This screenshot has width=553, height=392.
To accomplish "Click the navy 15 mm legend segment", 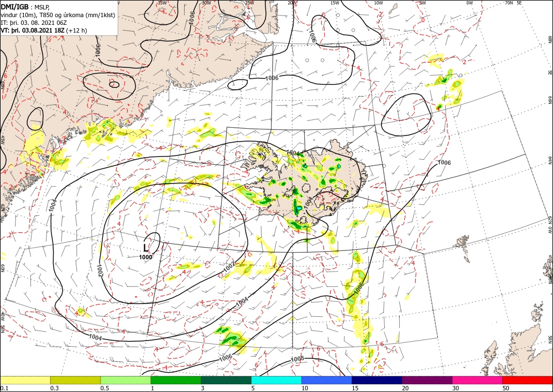I will pyautogui.click(x=377, y=380).
